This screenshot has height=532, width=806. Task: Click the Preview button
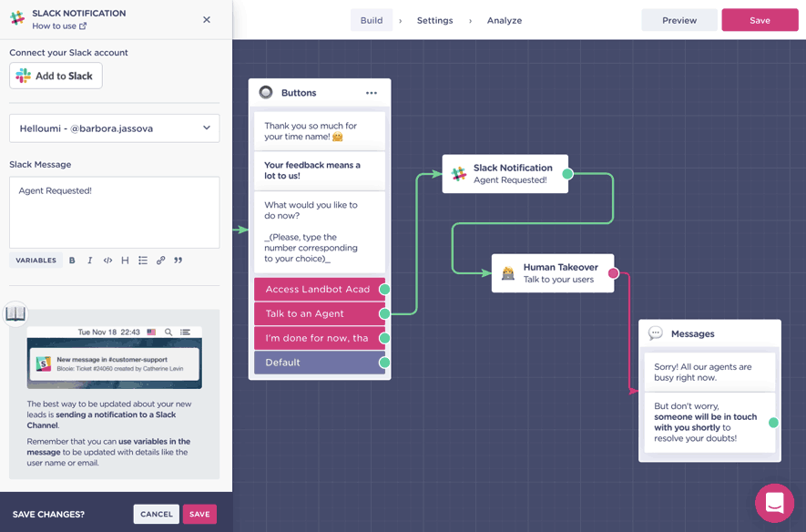[x=679, y=20]
